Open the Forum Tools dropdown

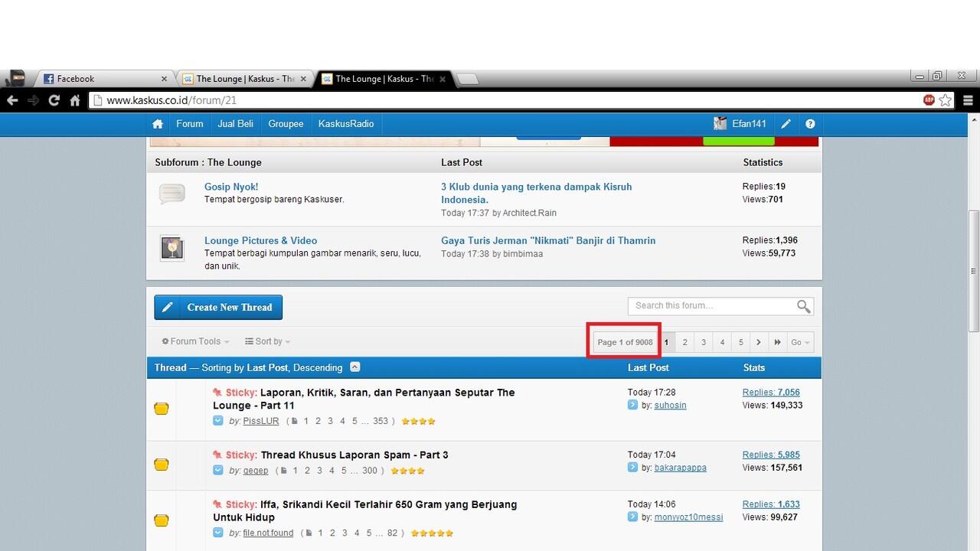pos(195,341)
